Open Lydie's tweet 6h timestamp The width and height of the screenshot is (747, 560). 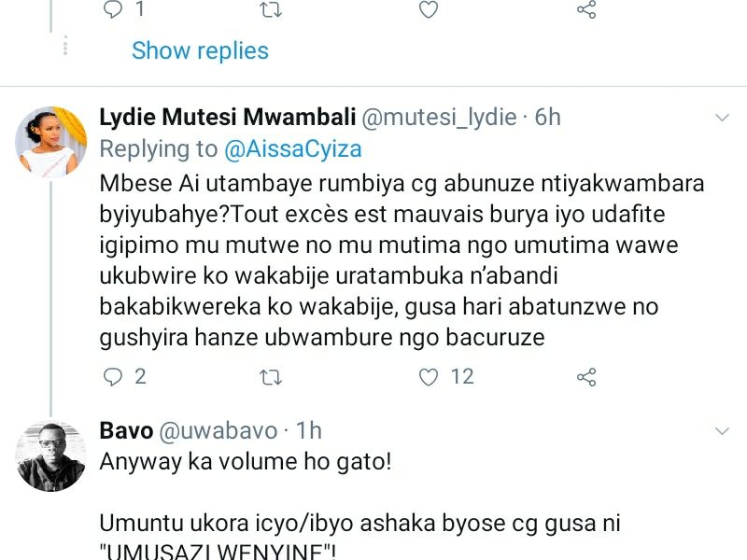[x=548, y=118]
